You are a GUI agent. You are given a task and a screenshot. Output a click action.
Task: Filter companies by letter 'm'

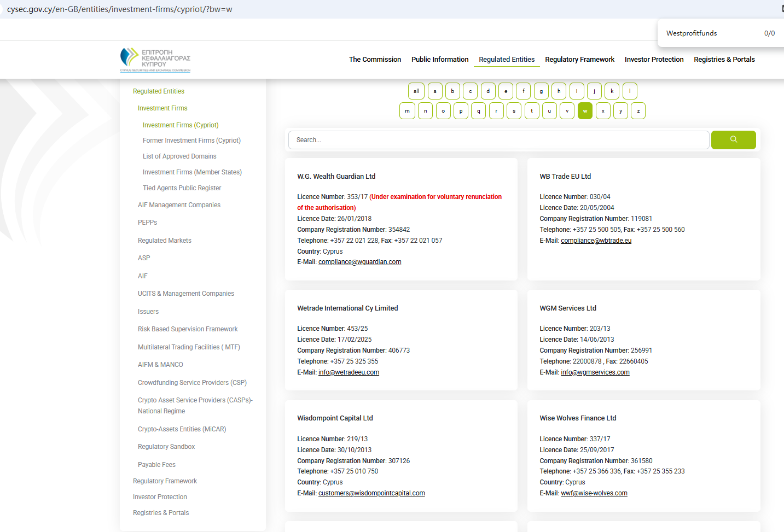pyautogui.click(x=407, y=111)
